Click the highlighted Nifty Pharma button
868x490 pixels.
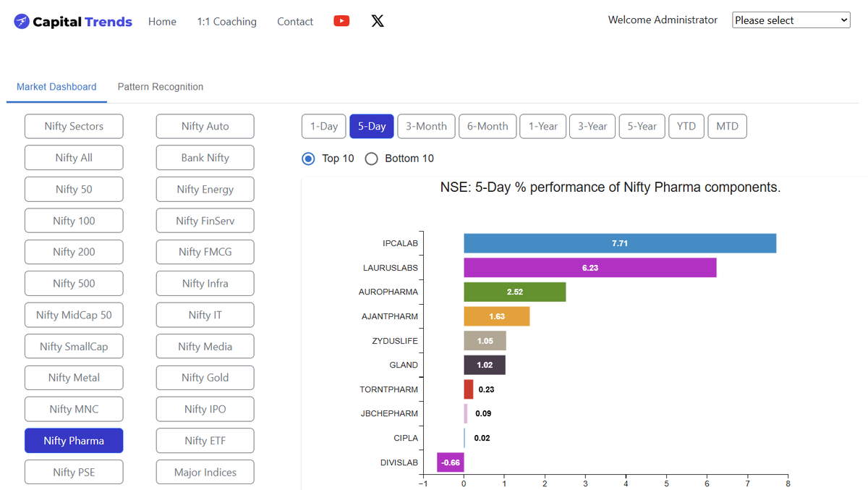tap(74, 441)
